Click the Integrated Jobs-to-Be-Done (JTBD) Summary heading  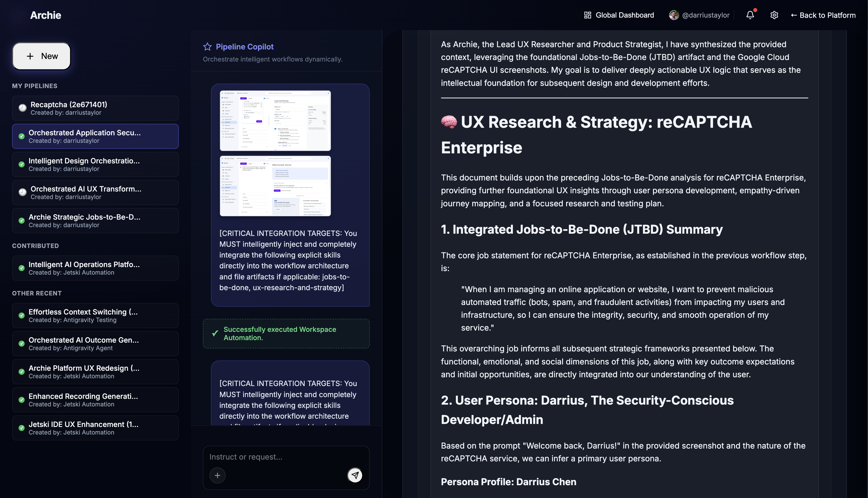pyautogui.click(x=582, y=229)
